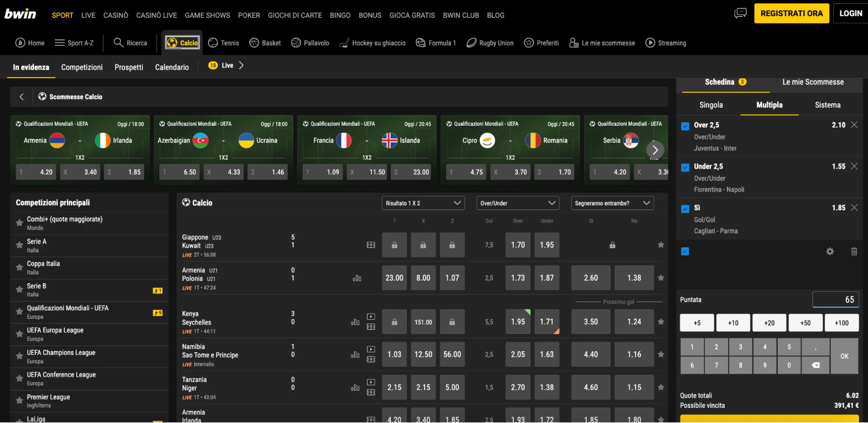Open betslip settings gear icon
Viewport: 868px width, 423px height.
830,252
